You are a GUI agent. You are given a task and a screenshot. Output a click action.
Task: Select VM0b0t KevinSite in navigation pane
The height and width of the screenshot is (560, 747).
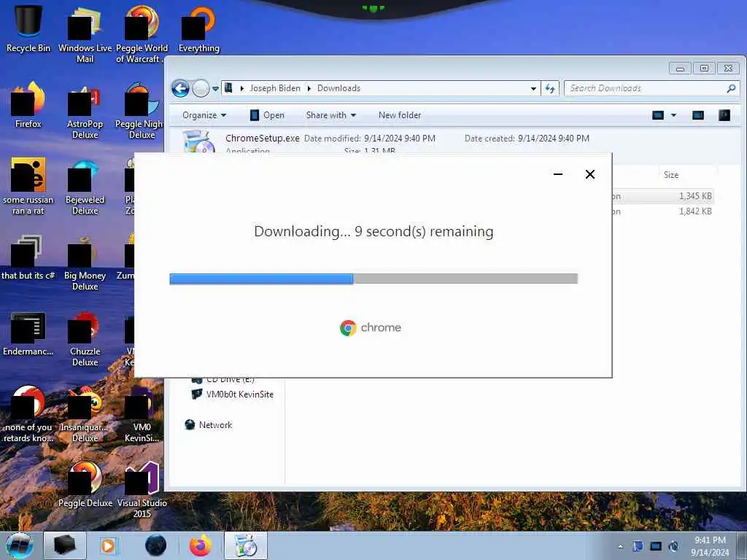click(233, 394)
